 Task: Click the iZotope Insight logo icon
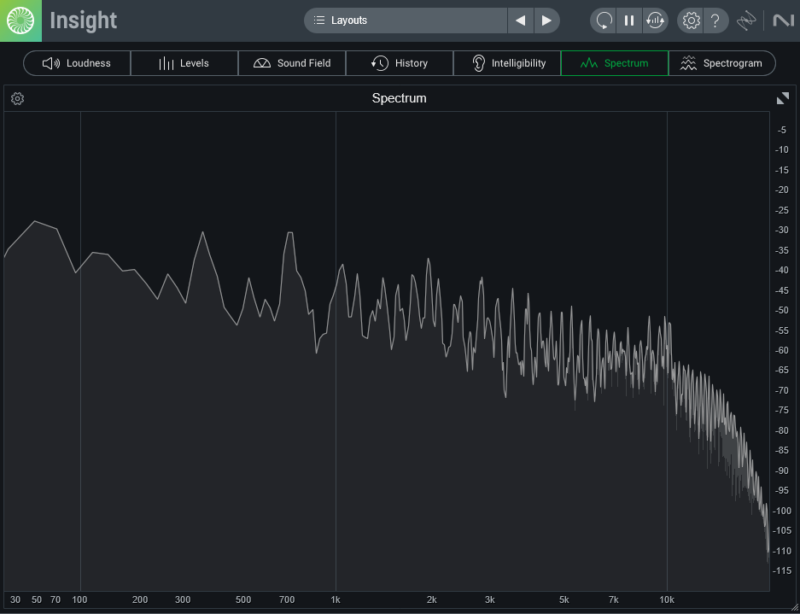pyautogui.click(x=20, y=20)
